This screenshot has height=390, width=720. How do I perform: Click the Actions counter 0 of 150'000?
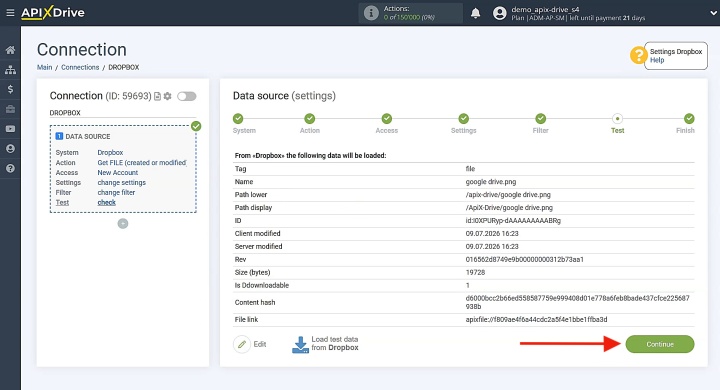(409, 17)
